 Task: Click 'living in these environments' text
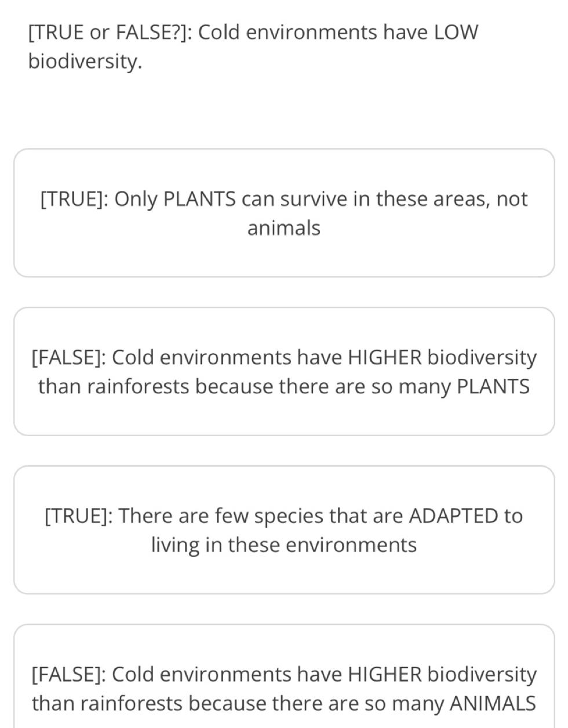(284, 545)
